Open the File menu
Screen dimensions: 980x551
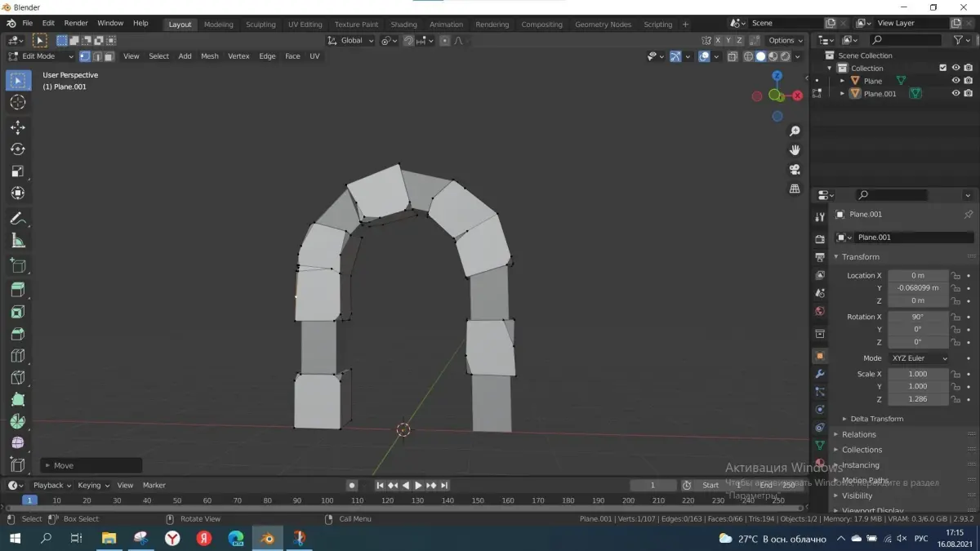click(28, 23)
